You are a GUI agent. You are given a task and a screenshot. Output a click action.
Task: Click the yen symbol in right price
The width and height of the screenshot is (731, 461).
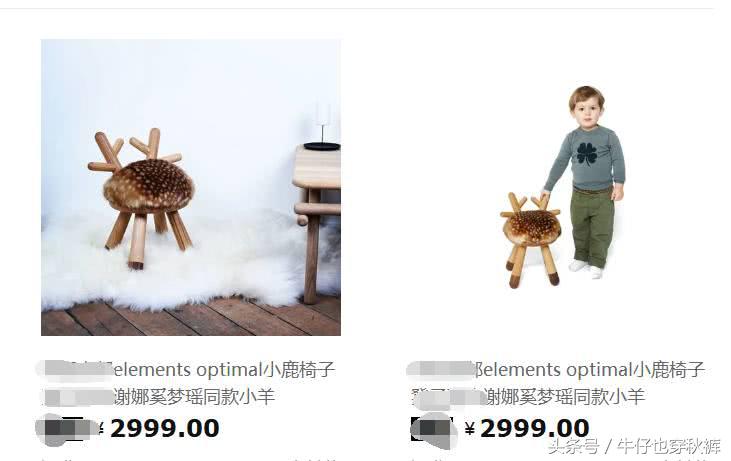(470, 428)
